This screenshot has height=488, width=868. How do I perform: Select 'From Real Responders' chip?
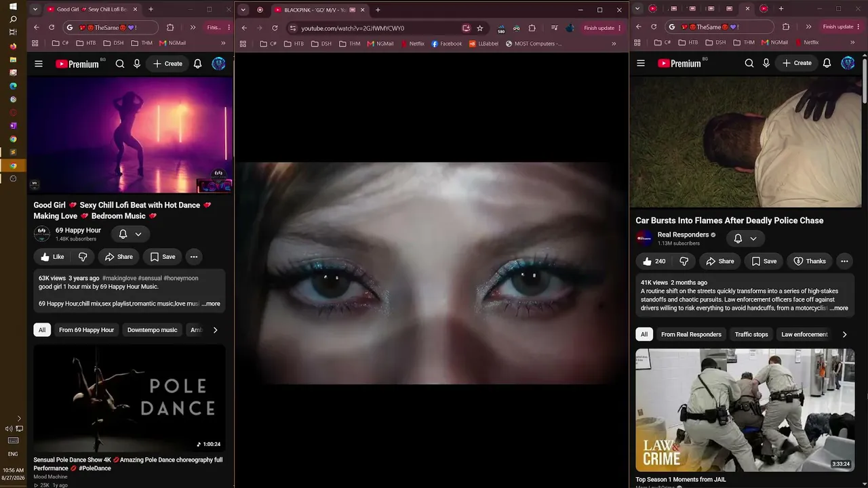(x=691, y=334)
